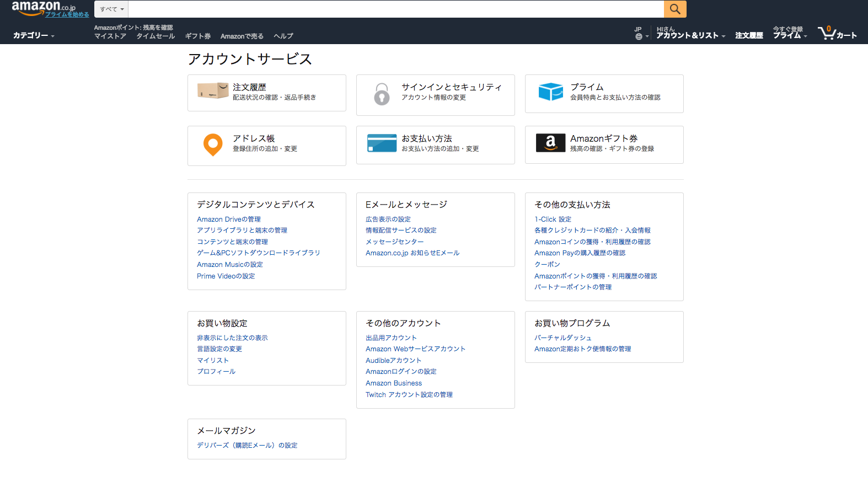Click the orange location pin icon
868x487 pixels.
coord(213,145)
